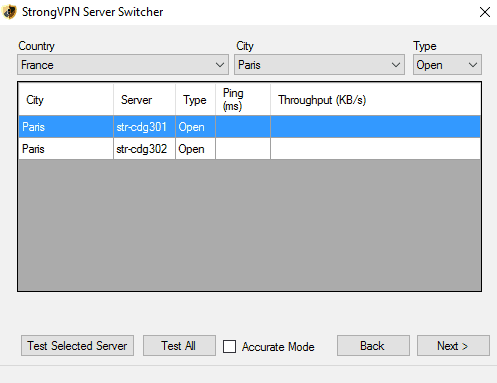Image resolution: width=497 pixels, height=383 pixels.
Task: Close the StrongVPN Server Switcher window
Action: click(x=485, y=12)
